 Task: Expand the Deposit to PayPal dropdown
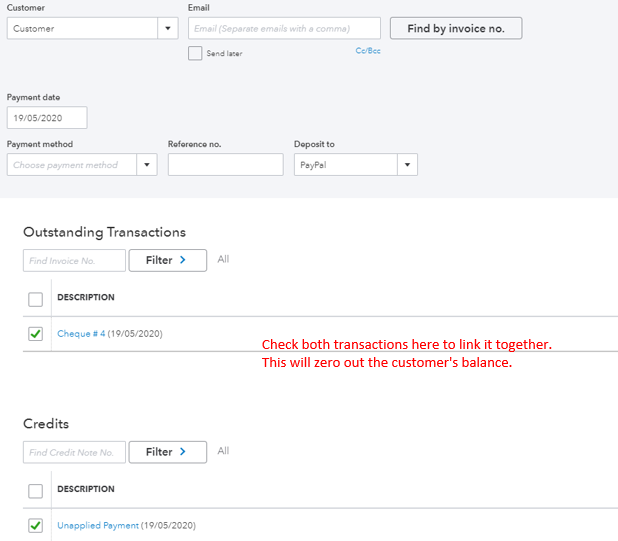tap(407, 165)
